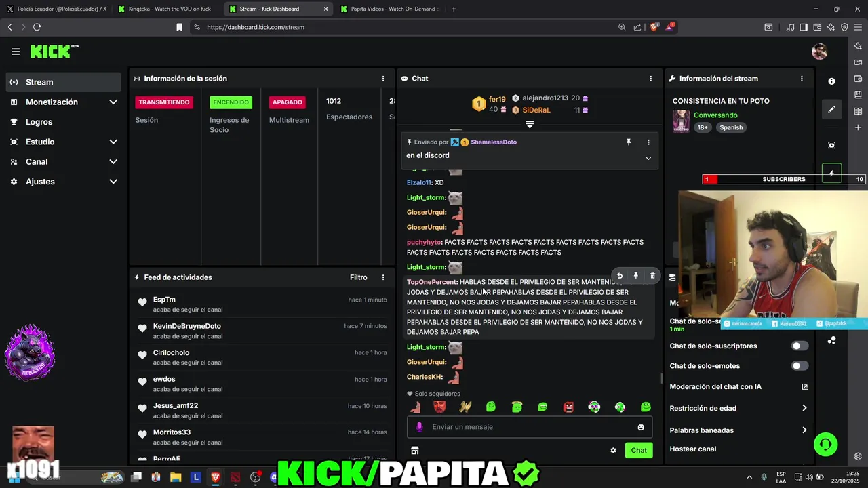Screen dimensions: 868x488
Task: Switch to the Papita Videos tab
Action: point(389,9)
